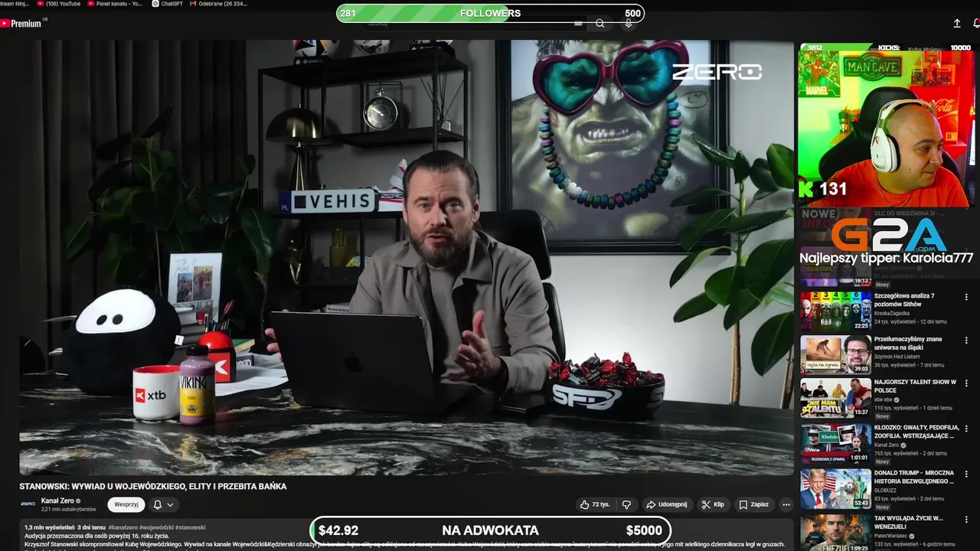Open options menu for Szczegółowa analiza 7 poziomów Sithów
The height and width of the screenshot is (551, 980).
coord(966,297)
